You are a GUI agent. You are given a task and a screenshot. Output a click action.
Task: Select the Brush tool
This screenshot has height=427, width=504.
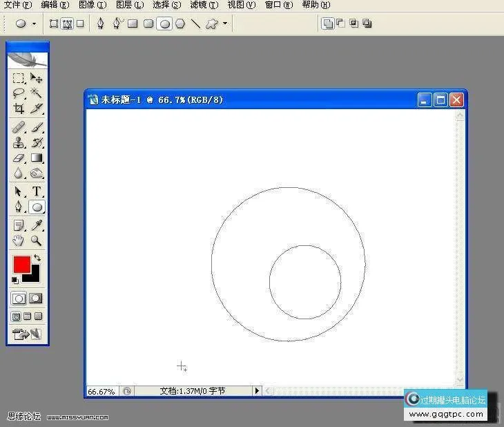[36, 126]
